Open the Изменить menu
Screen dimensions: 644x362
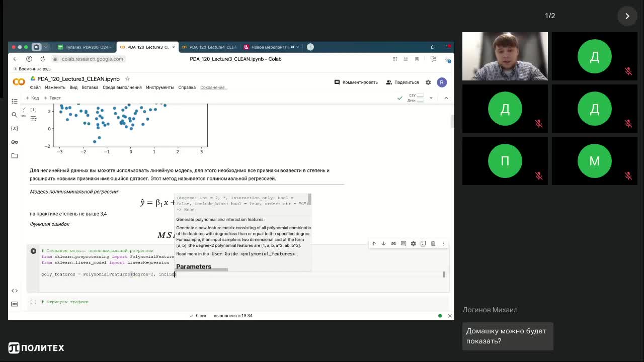(55, 87)
